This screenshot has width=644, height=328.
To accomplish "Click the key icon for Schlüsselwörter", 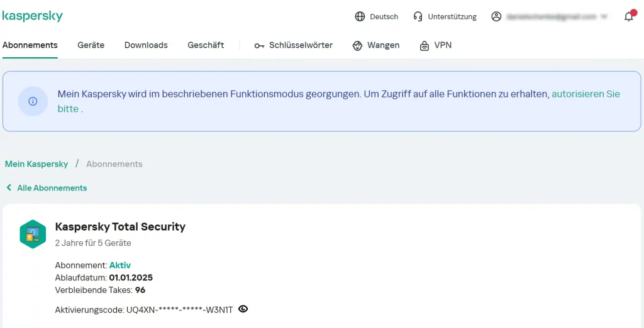I will [259, 46].
